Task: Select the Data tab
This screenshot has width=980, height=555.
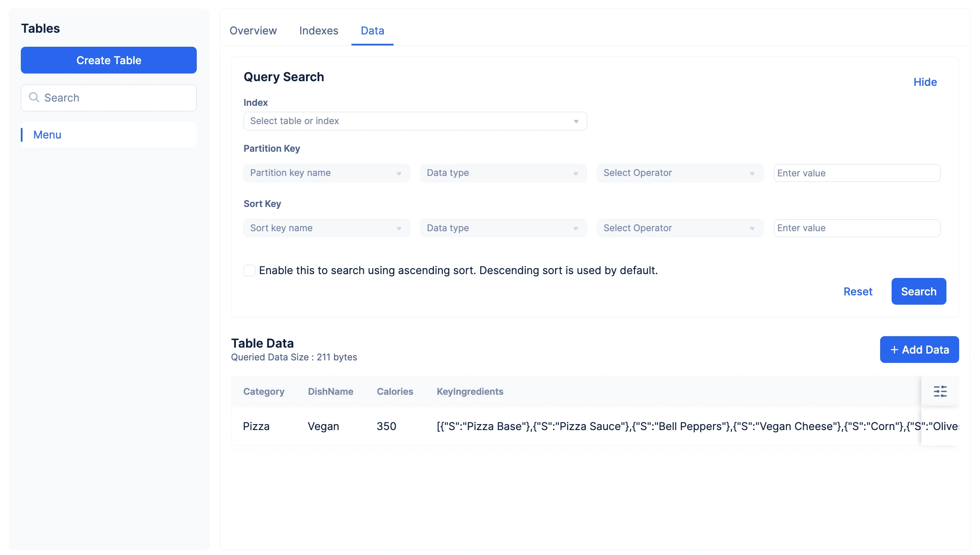Action: pos(372,31)
